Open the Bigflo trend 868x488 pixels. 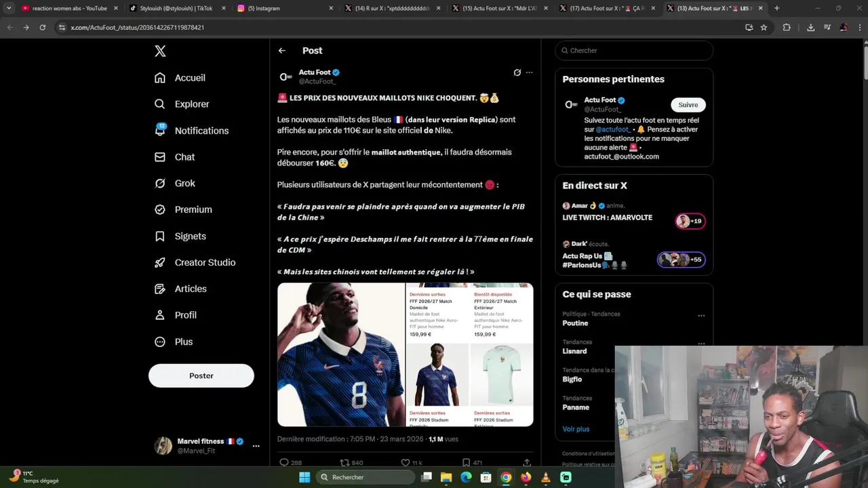point(572,379)
